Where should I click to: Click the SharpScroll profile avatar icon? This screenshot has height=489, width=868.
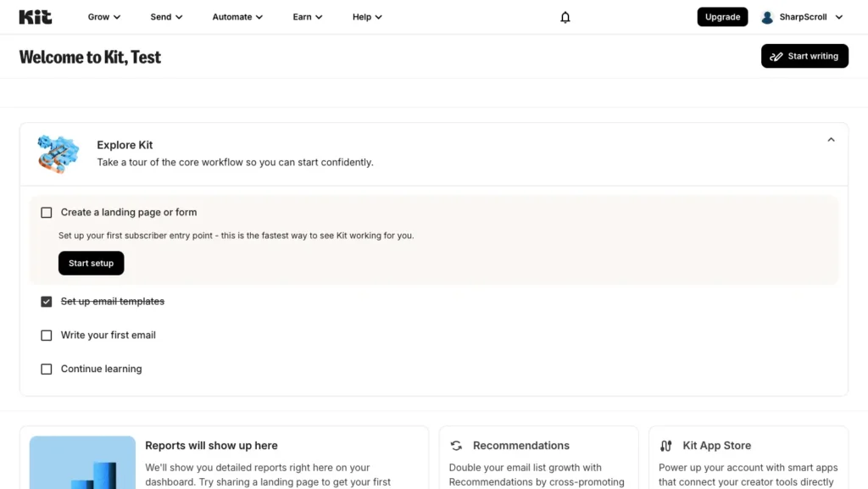click(x=766, y=17)
